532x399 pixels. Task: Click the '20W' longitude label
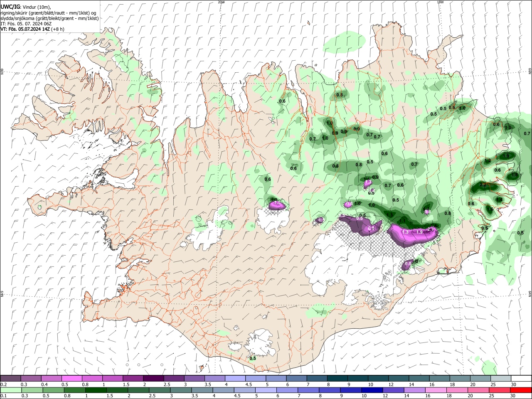(221, 2)
